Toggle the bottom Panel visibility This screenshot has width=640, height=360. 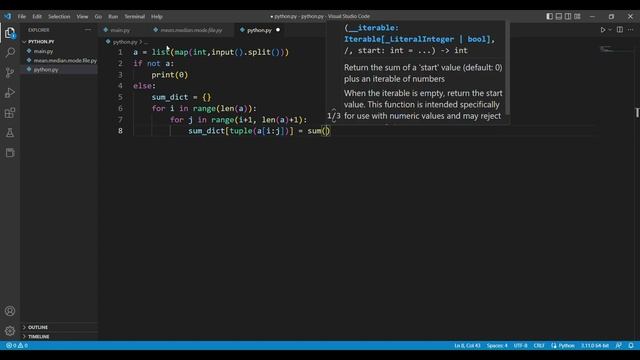(559, 16)
